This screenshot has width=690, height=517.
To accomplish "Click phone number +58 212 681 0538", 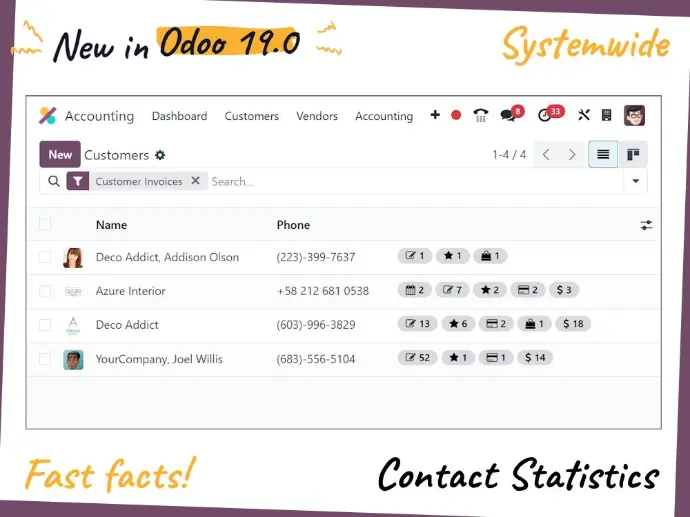I will pos(323,291).
